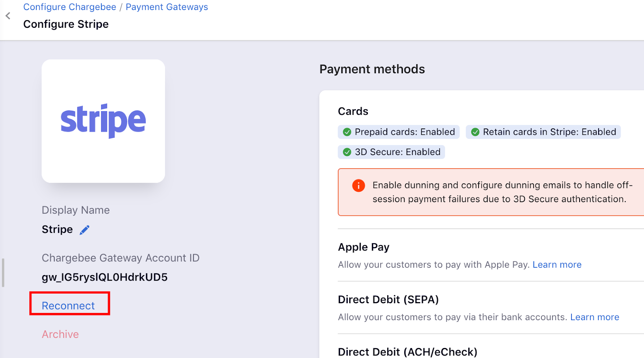The image size is (644, 358).
Task: Click the gateway account ID value
Action: [x=105, y=277]
